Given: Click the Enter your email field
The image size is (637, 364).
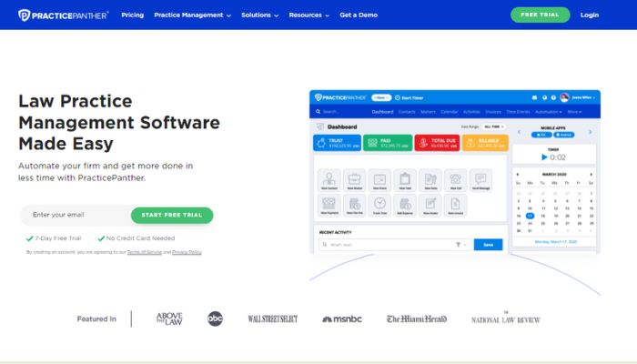Looking at the screenshot, I should pyautogui.click(x=76, y=215).
